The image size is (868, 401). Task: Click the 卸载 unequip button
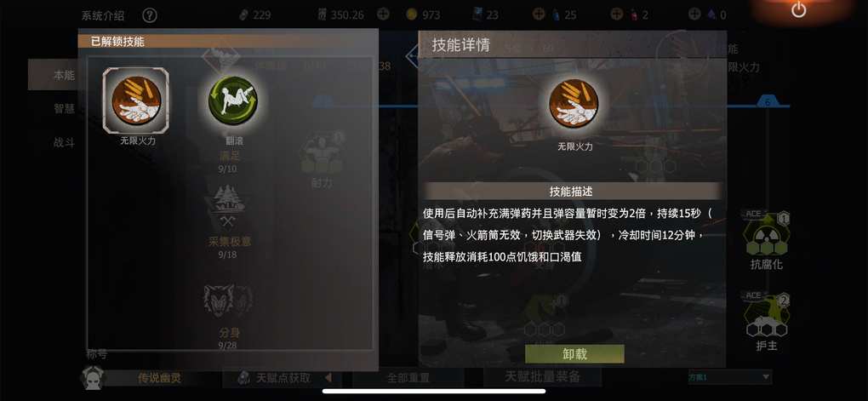(x=574, y=354)
